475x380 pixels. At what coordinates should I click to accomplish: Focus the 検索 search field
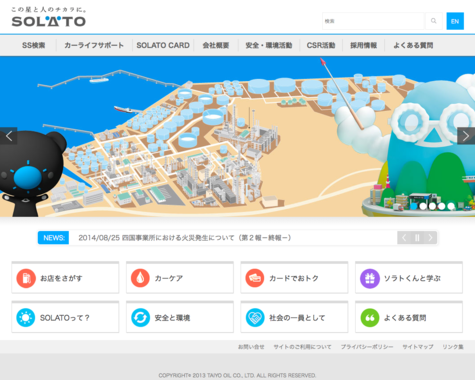tap(373, 21)
